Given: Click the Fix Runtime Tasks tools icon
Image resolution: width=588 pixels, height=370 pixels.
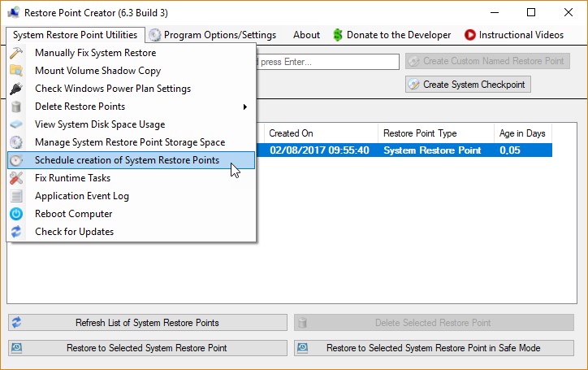Looking at the screenshot, I should pyautogui.click(x=16, y=178).
